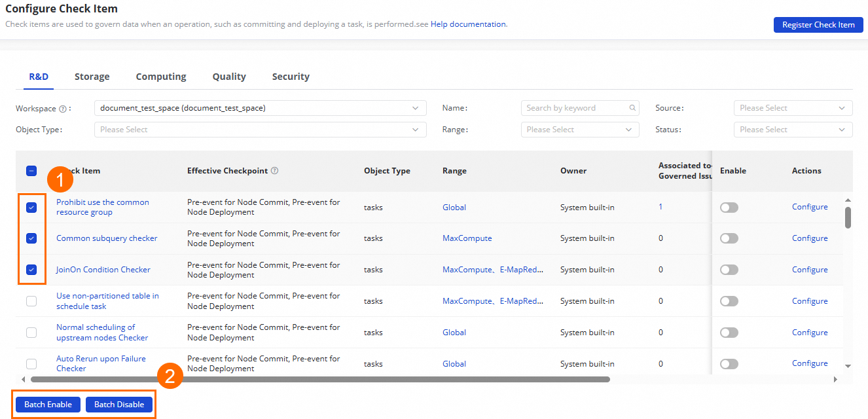Click the table scroll-down arrow
Viewport: 868px width, 419px height.
pos(848,366)
